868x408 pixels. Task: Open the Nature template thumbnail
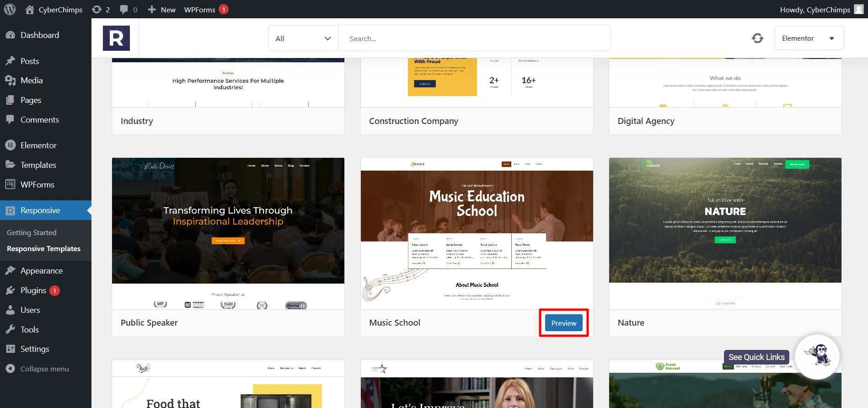725,234
